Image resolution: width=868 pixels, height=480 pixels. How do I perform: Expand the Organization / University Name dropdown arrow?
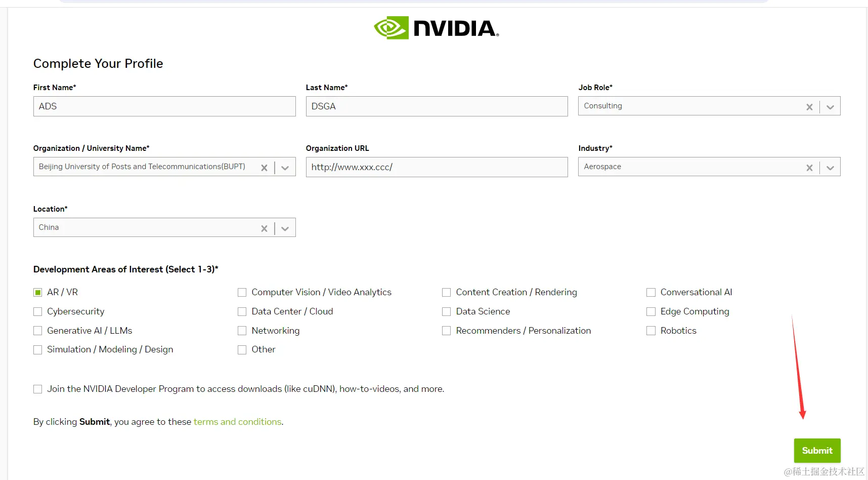point(285,168)
